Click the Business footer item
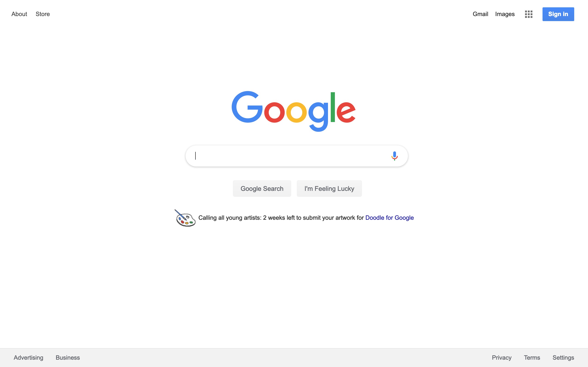 pyautogui.click(x=68, y=358)
